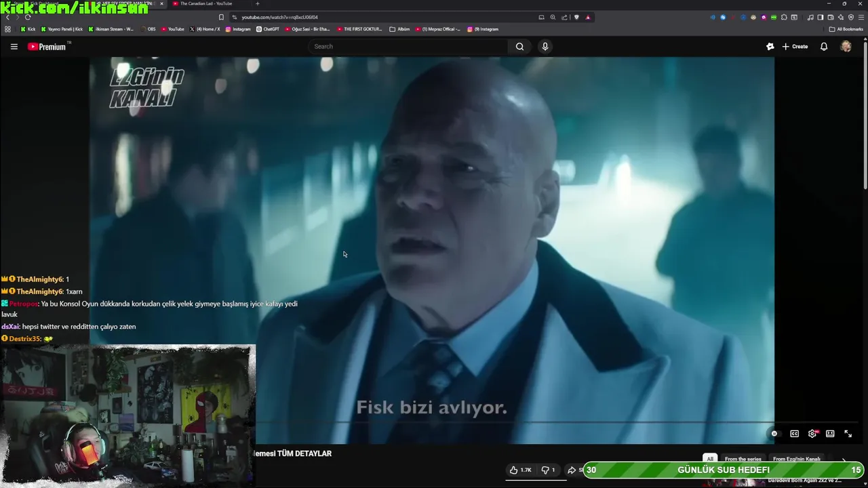The height and width of the screenshot is (488, 868).
Task: Open ilkinsan Stream bookmark
Action: click(x=111, y=29)
